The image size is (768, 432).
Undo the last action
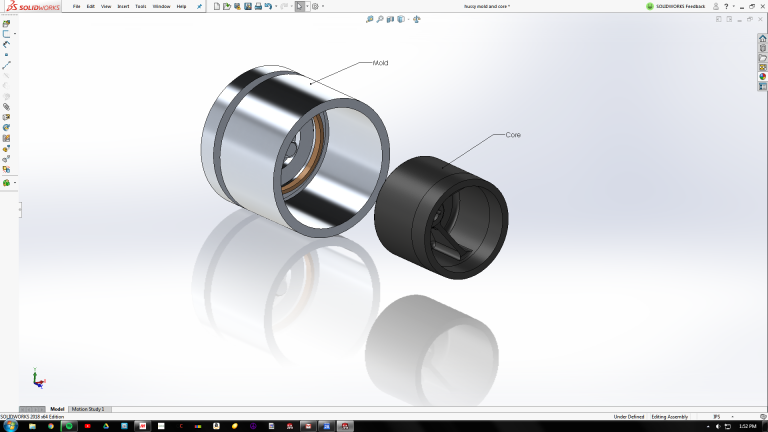point(268,6)
